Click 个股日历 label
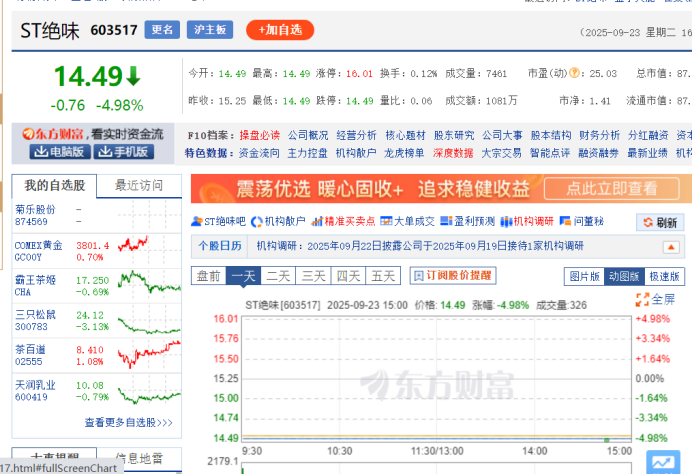Screen dimensions: 692x474 pos(220,246)
